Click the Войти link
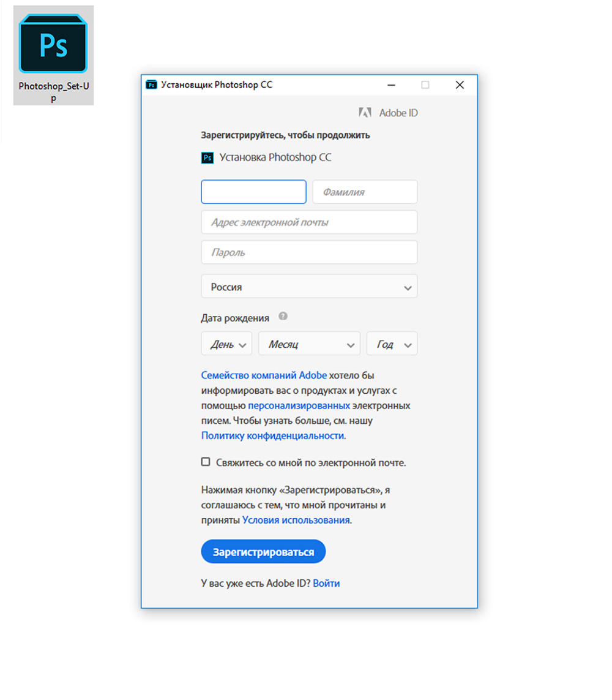 pos(327,584)
